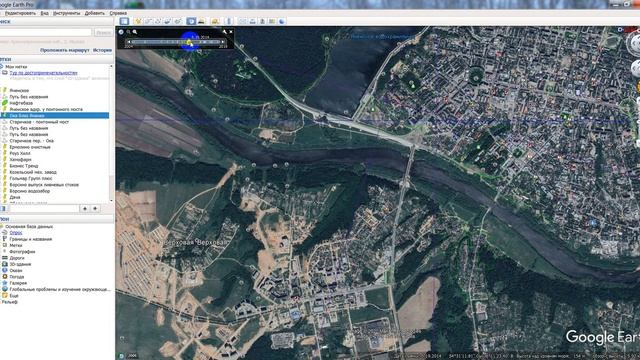Select the Дороги layer
The height and width of the screenshot is (360, 640).
[x=17, y=258]
